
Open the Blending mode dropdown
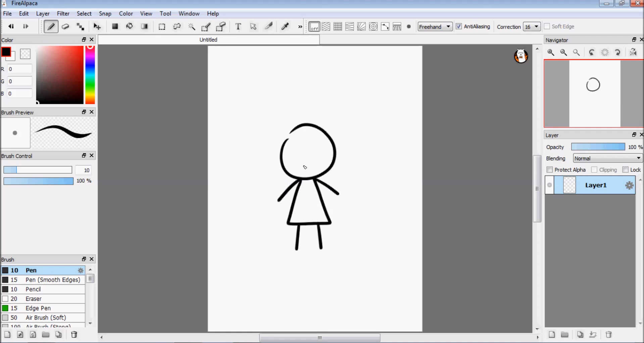point(607,158)
